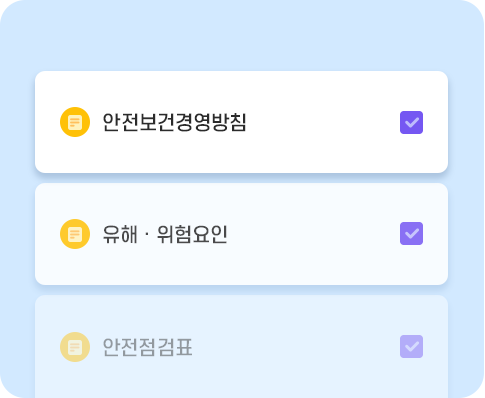
Task: Click the empty space right of 안전점검표 text
Action: point(297,347)
